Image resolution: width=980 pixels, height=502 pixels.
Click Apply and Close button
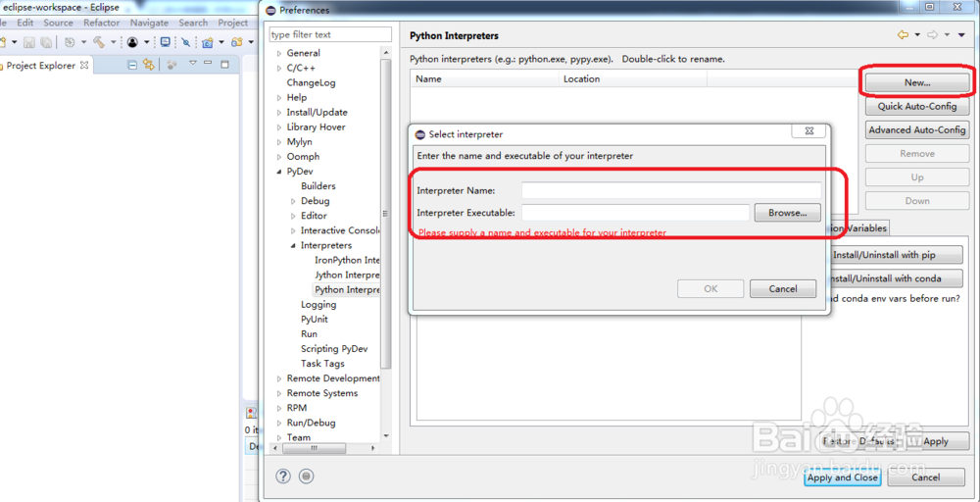point(842,477)
